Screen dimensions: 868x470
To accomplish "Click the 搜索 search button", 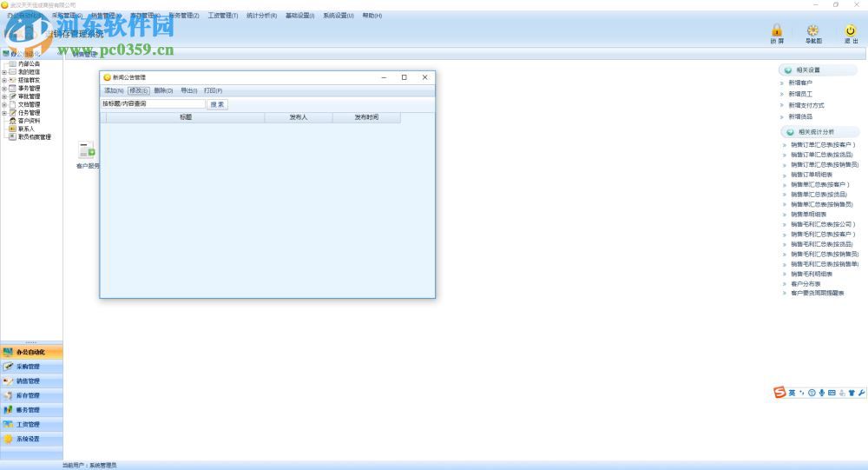I will (x=217, y=104).
